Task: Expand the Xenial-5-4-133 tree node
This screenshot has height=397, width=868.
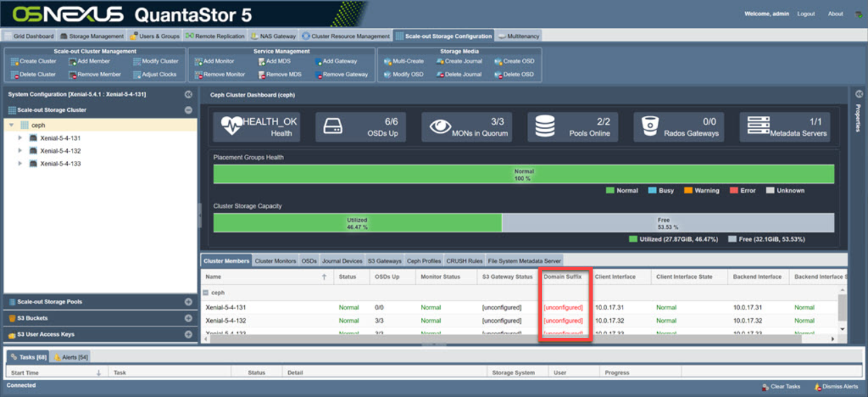Action: 20,164
